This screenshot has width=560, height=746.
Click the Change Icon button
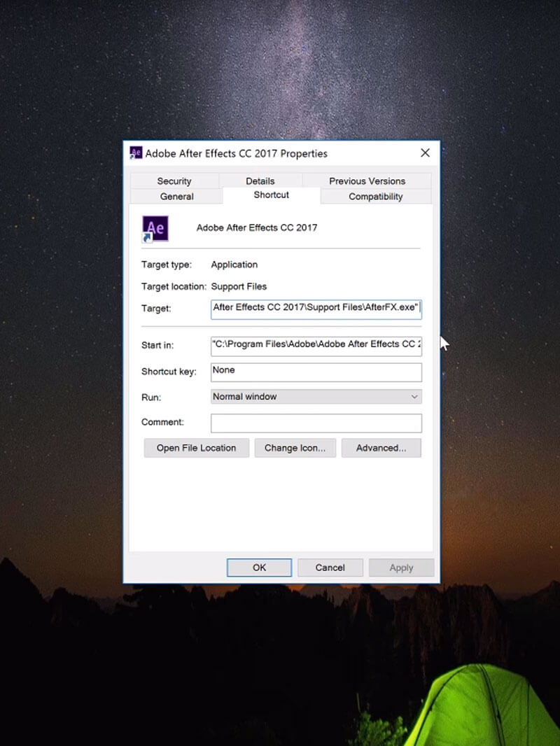click(295, 448)
